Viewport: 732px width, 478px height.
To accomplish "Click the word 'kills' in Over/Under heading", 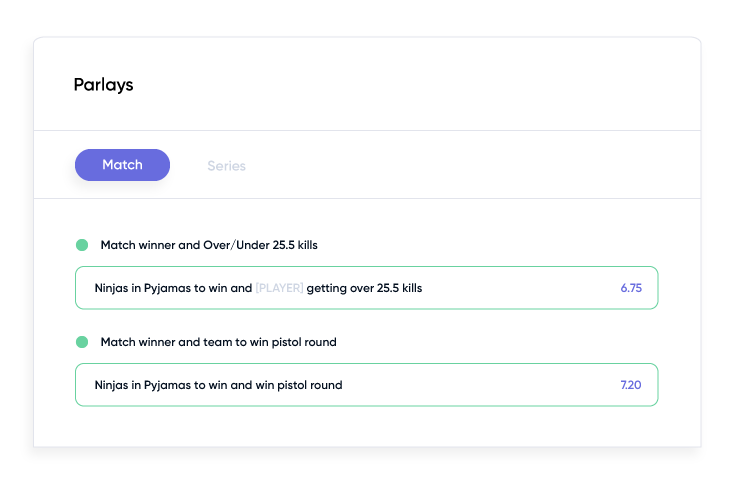I will [x=308, y=245].
